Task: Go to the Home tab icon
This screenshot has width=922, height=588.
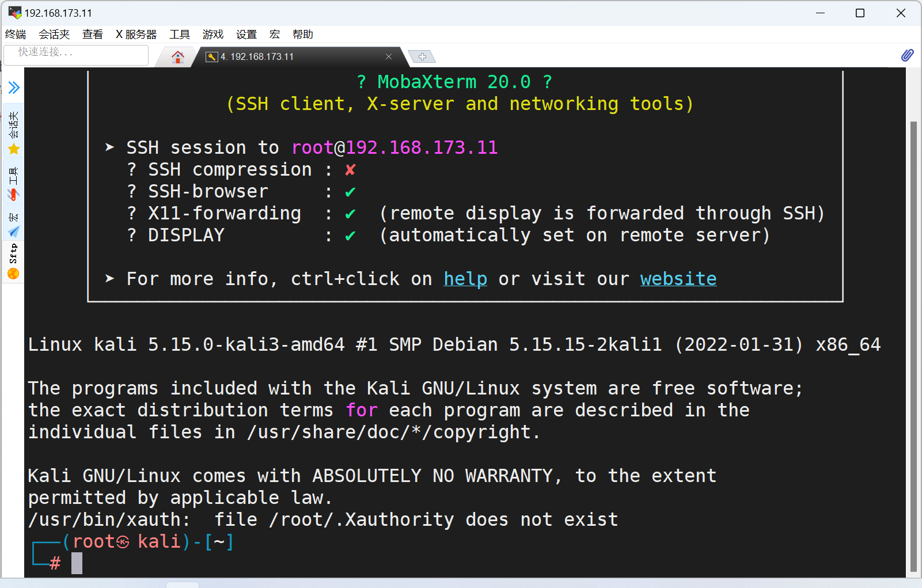Action: (x=178, y=57)
